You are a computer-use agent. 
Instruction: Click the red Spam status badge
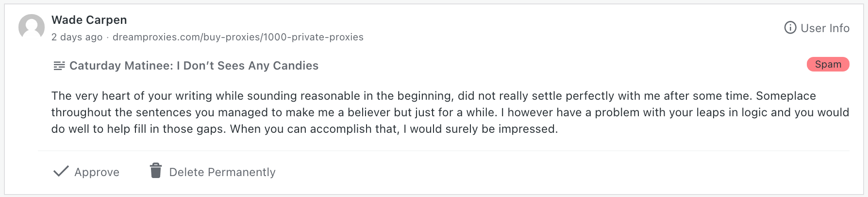(x=828, y=64)
